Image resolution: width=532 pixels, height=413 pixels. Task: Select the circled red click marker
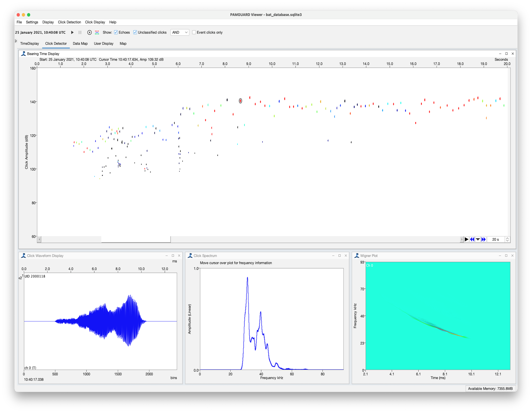pyautogui.click(x=241, y=101)
